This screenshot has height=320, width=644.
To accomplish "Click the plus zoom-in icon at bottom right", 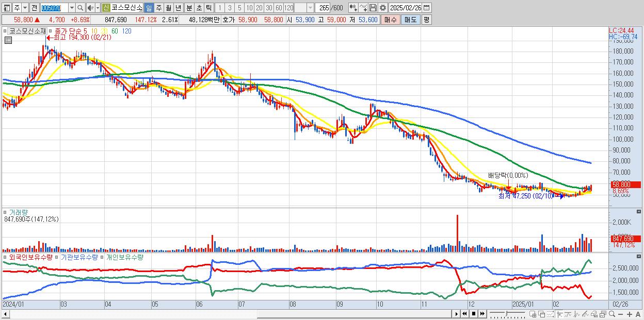I will (x=630, y=314).
